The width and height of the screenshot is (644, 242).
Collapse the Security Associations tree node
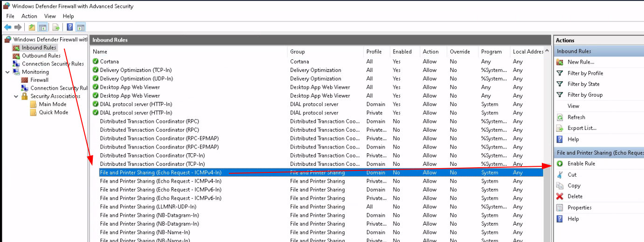[16, 96]
